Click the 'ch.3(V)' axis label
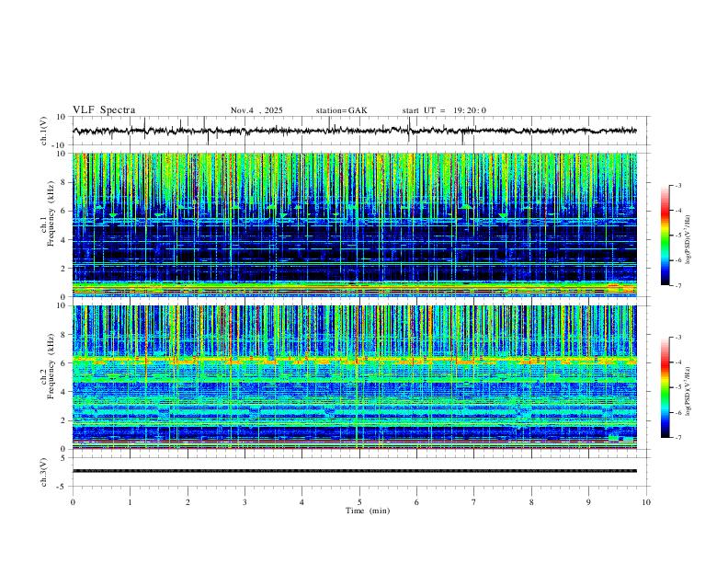Image resolution: width=728 pixels, height=563 pixels. pyautogui.click(x=44, y=472)
